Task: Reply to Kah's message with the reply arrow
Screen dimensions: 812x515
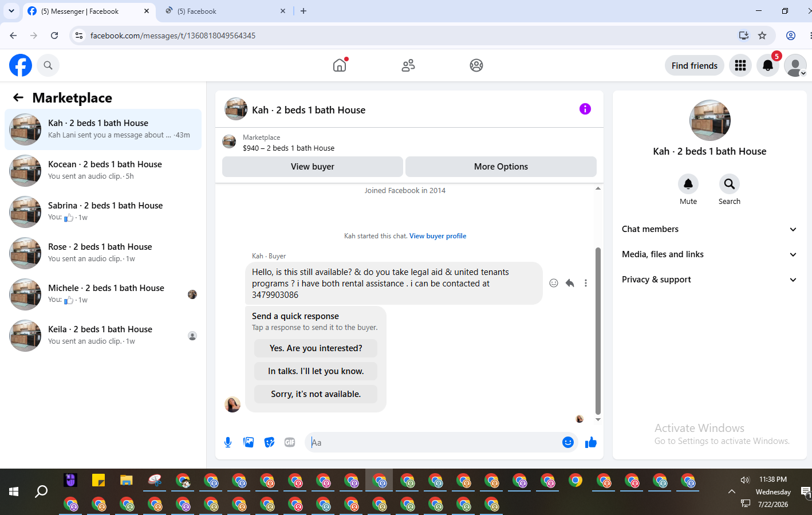Action: (570, 283)
